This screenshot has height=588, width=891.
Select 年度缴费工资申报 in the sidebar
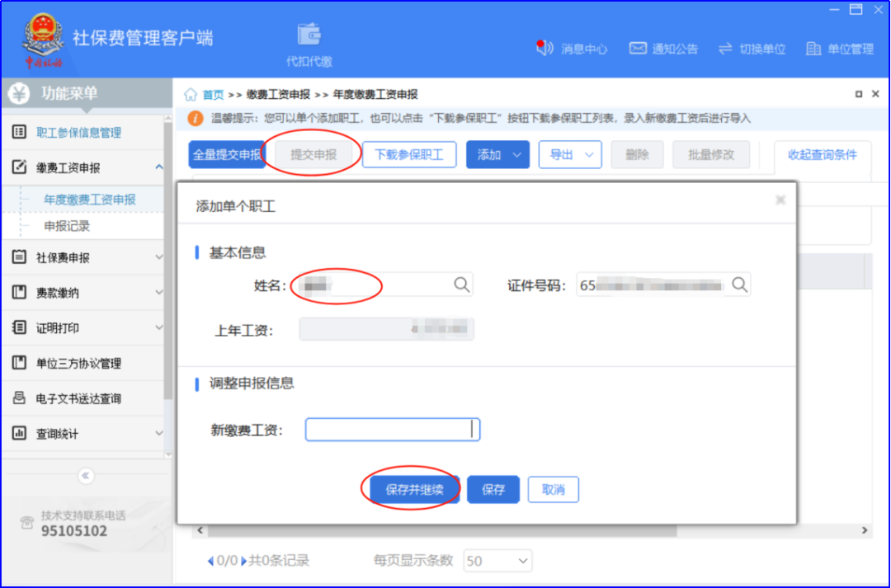(90, 200)
